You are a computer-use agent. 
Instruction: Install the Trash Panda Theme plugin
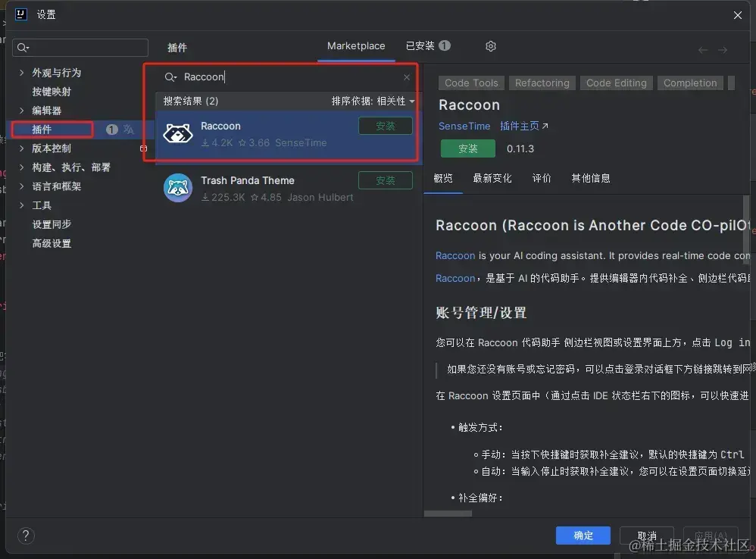tap(386, 181)
